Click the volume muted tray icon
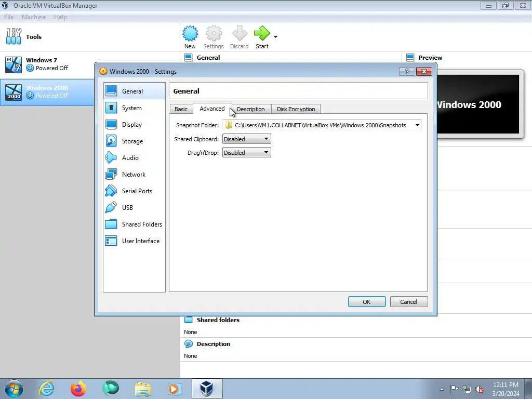 pos(480,390)
